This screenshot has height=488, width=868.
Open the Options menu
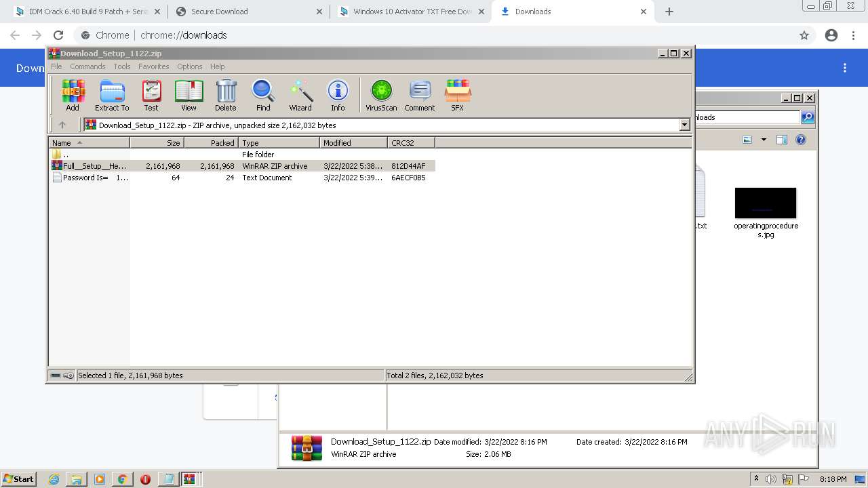tap(190, 66)
